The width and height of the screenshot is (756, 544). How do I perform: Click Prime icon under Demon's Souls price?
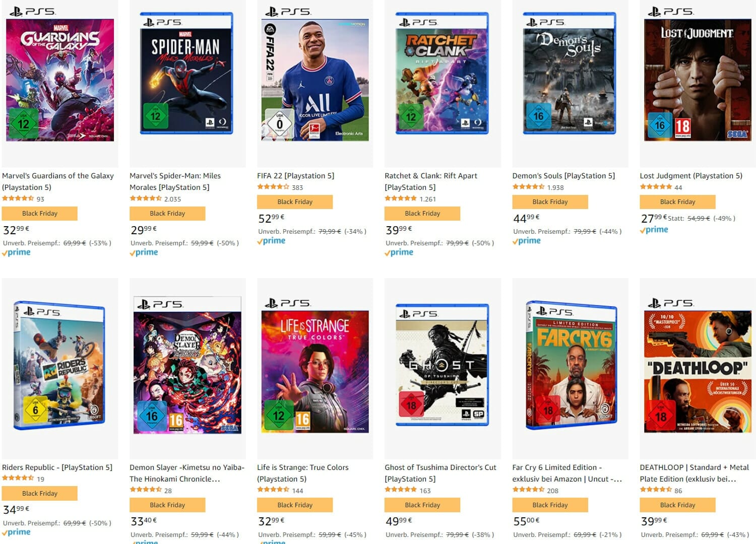point(526,241)
